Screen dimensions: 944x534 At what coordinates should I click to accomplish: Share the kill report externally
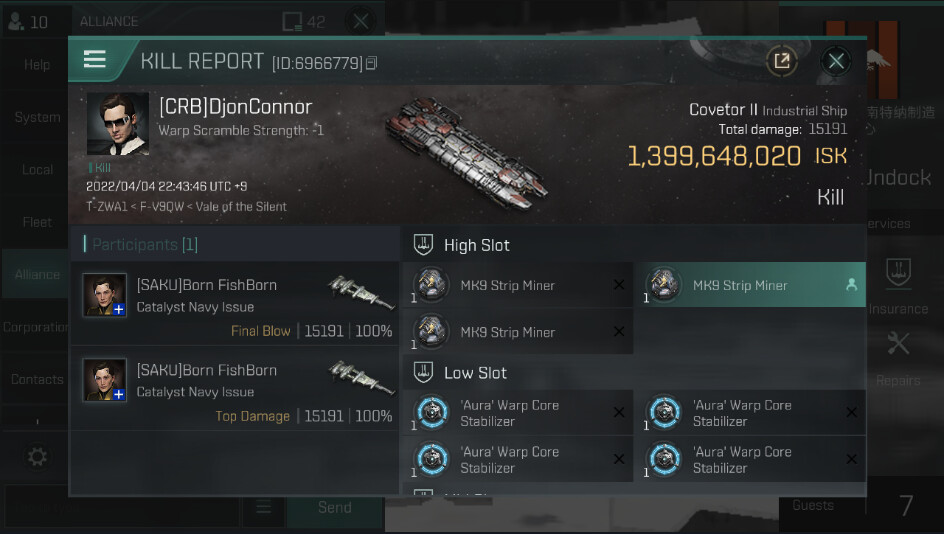782,61
